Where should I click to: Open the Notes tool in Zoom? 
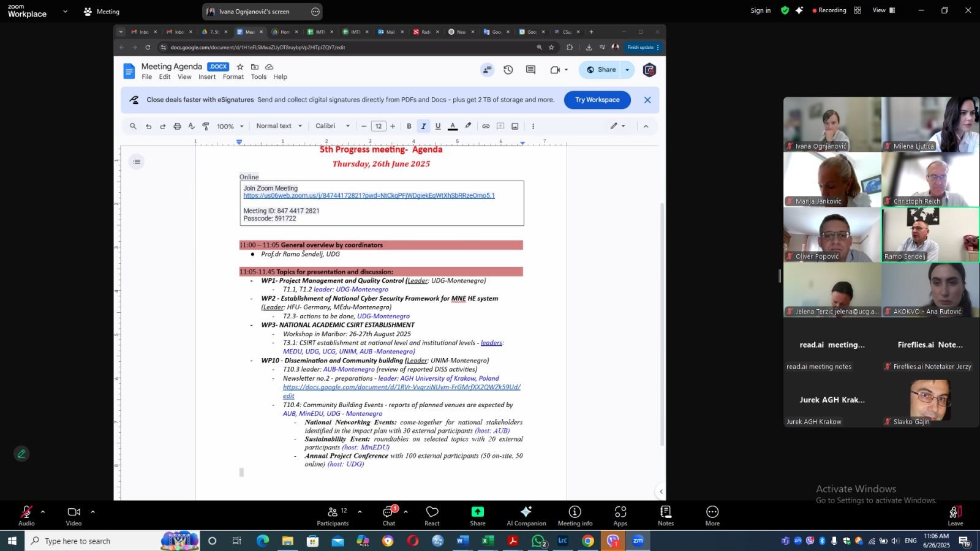point(666,515)
